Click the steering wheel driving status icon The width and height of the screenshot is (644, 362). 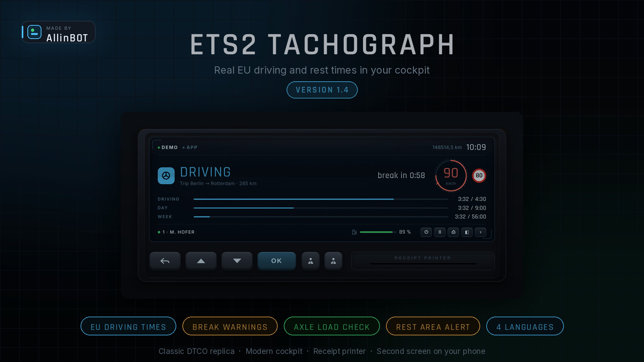coord(166,176)
